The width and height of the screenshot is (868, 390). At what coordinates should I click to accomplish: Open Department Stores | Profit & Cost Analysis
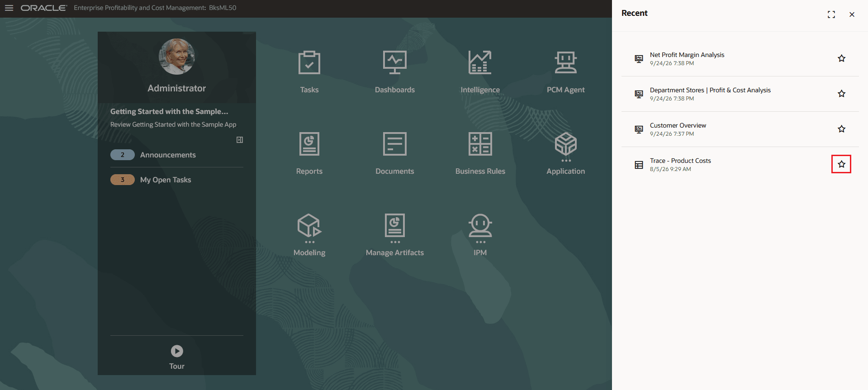click(710, 90)
